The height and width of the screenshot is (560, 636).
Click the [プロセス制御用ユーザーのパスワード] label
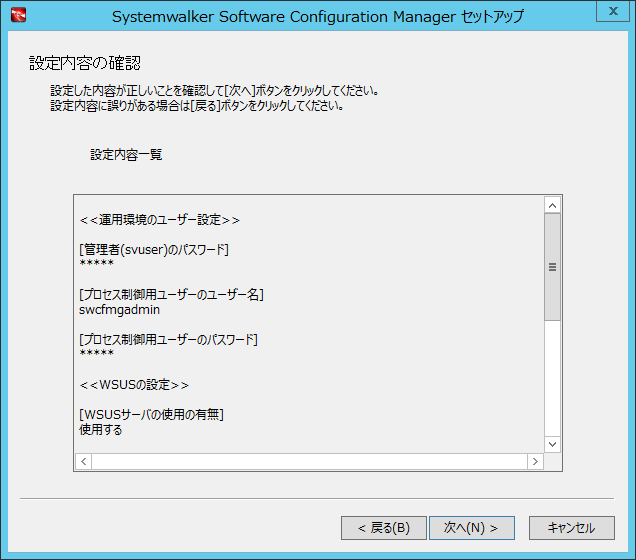[168, 340]
